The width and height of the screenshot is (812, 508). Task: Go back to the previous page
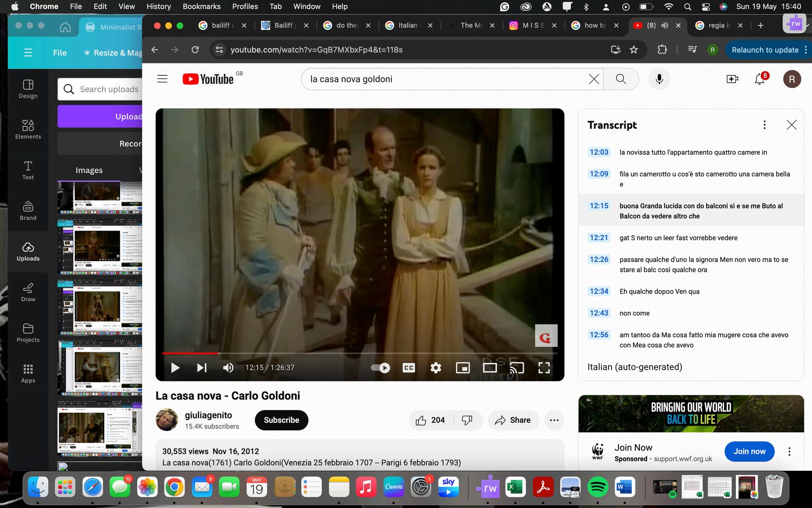(155, 50)
